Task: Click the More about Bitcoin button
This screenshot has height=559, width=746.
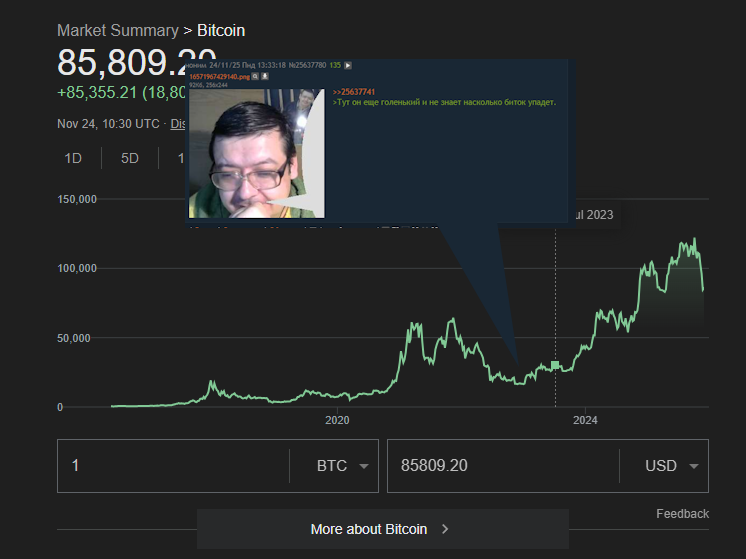Action: pyautogui.click(x=383, y=529)
